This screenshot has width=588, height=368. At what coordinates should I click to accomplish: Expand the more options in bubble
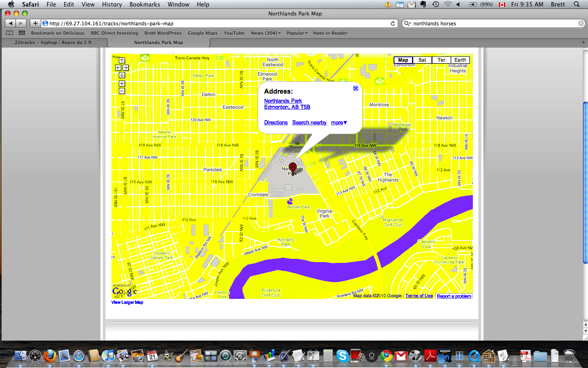tap(339, 123)
